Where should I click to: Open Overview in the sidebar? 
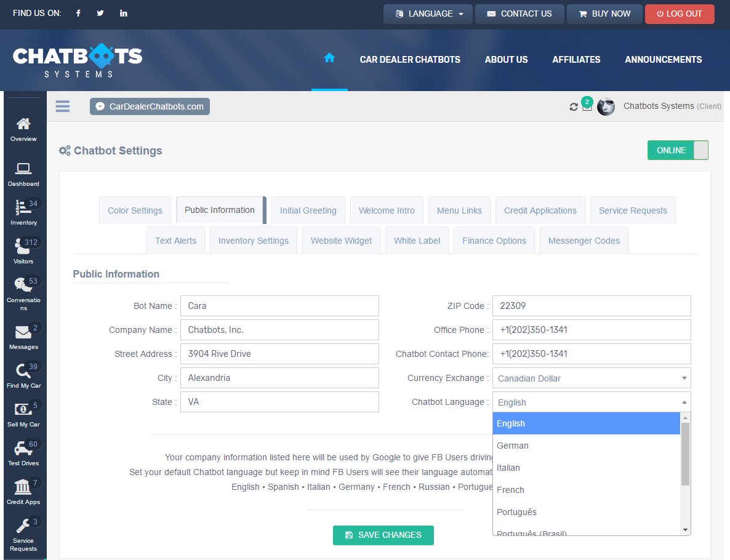[23, 130]
